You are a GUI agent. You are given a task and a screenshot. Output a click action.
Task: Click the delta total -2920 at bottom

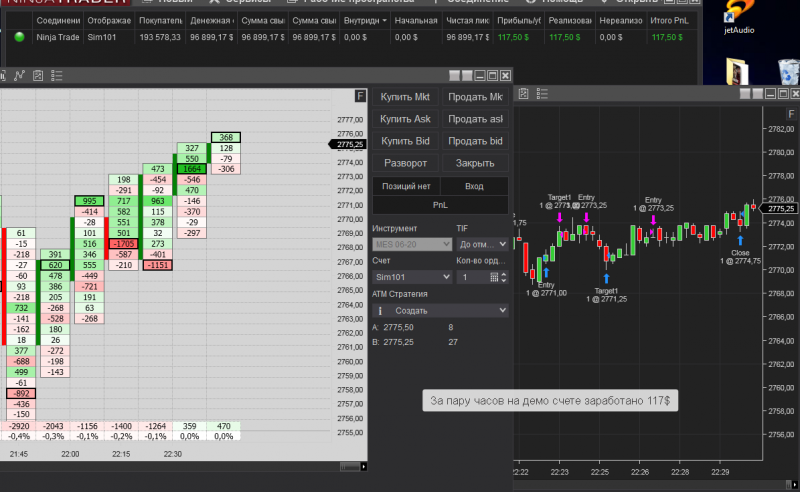pyautogui.click(x=19, y=426)
